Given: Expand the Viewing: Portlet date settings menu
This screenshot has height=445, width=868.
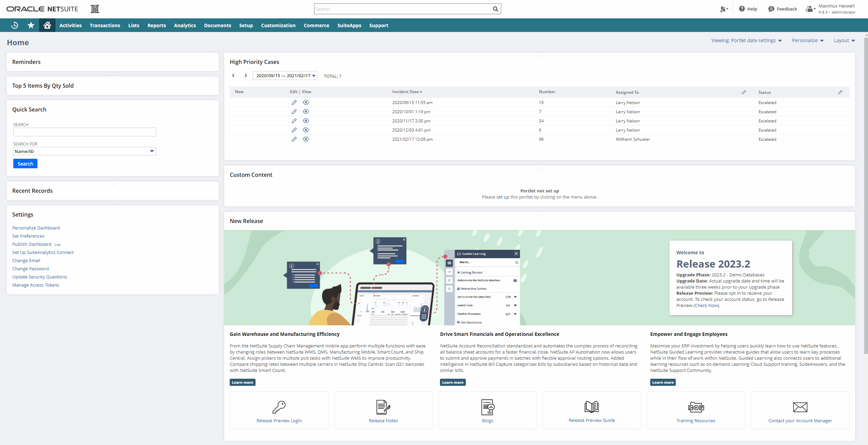Looking at the screenshot, I should point(747,40).
